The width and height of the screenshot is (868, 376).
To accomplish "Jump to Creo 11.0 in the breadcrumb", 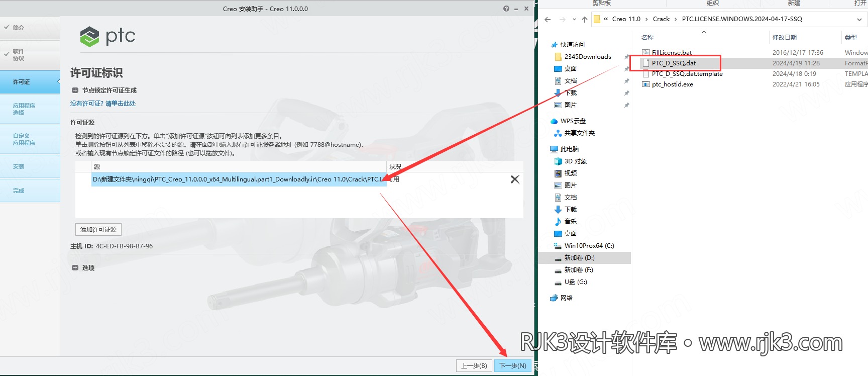I will click(x=626, y=19).
